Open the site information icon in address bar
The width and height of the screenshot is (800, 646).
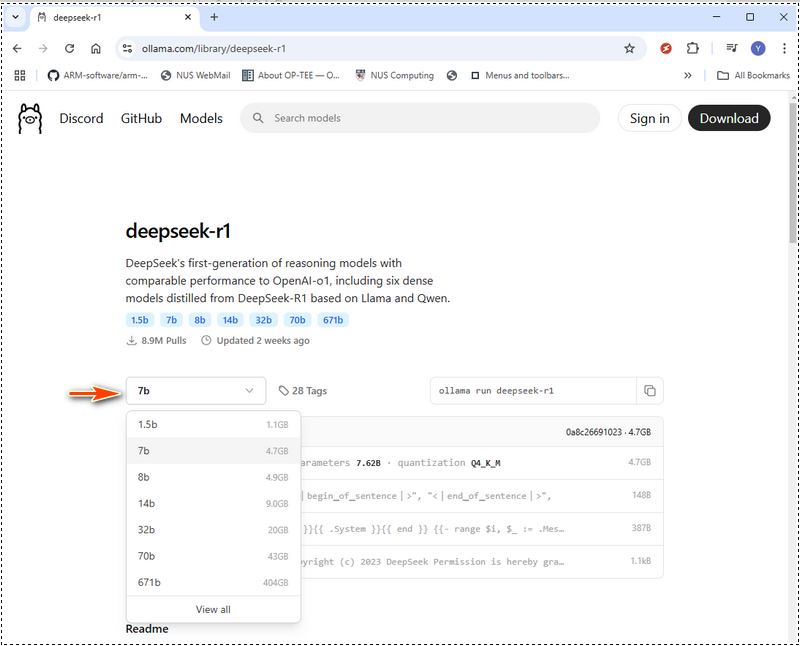127,48
